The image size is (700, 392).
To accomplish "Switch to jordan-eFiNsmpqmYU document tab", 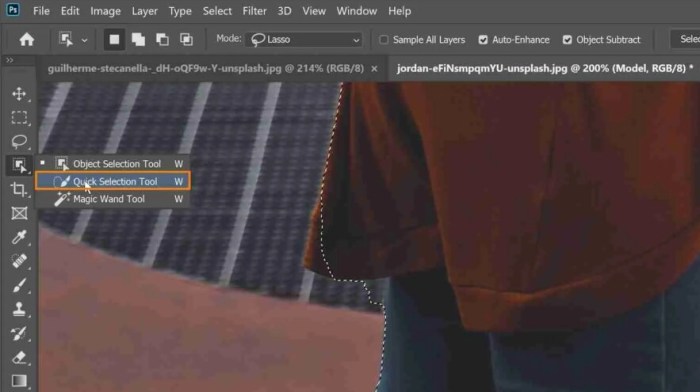I will pyautogui.click(x=545, y=68).
